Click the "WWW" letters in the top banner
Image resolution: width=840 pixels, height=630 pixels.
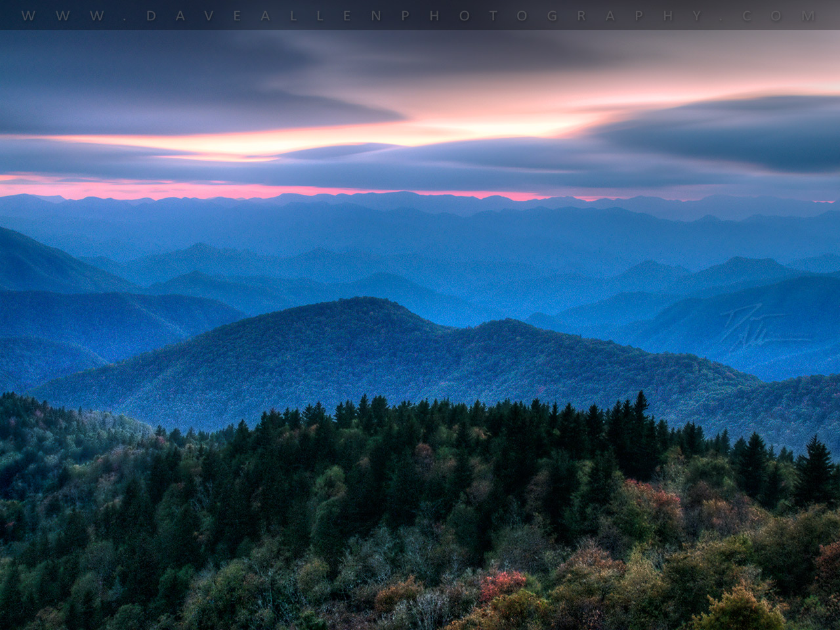63,16
